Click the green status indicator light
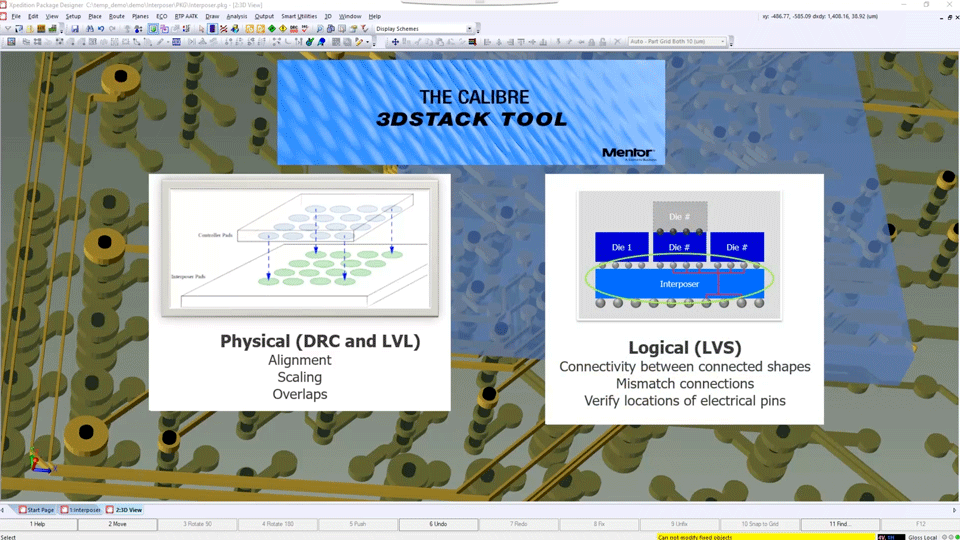The width and height of the screenshot is (960, 540). [957, 537]
